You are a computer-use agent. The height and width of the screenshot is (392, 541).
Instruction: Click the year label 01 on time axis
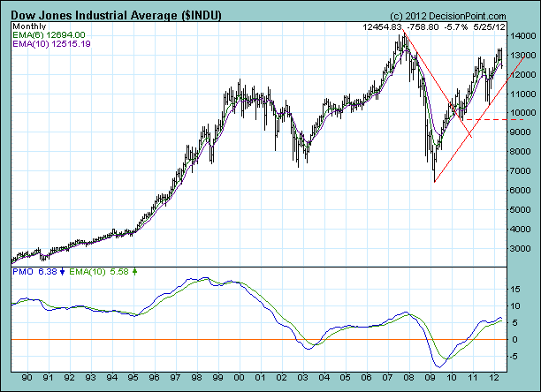[x=260, y=378]
